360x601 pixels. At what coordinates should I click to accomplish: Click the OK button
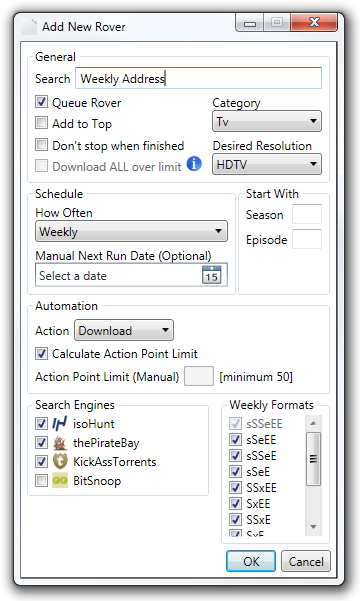251,562
